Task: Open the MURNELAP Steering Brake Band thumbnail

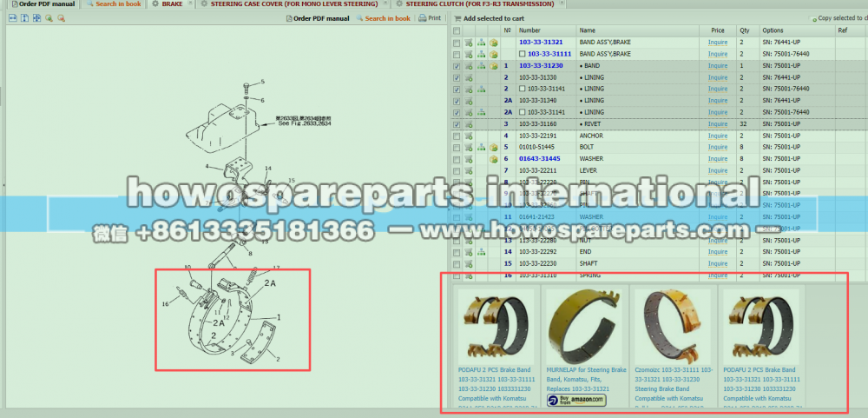Action: coord(584,326)
